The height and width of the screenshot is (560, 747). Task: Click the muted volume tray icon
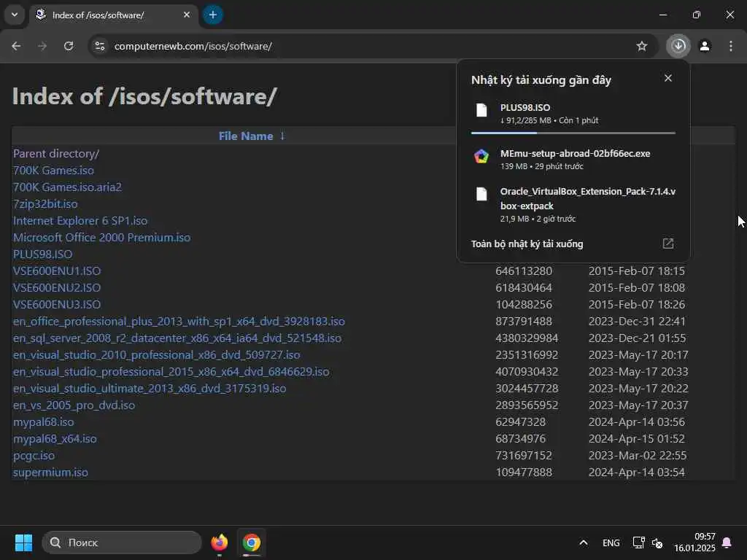point(657,542)
